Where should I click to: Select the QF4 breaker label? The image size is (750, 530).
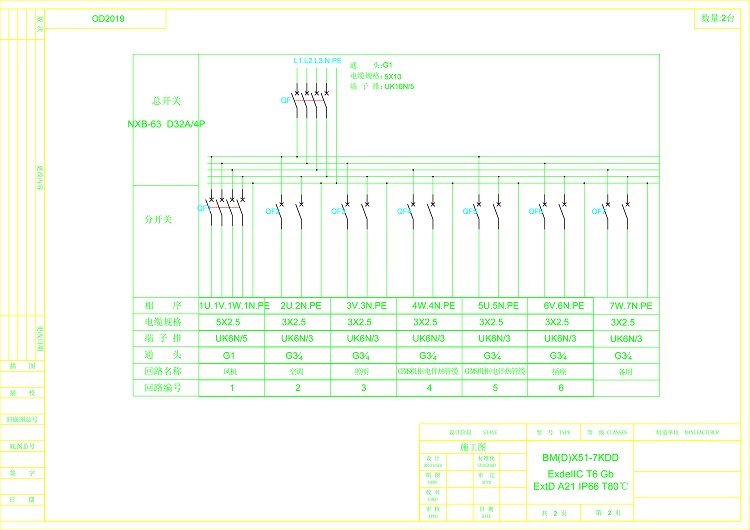404,211
